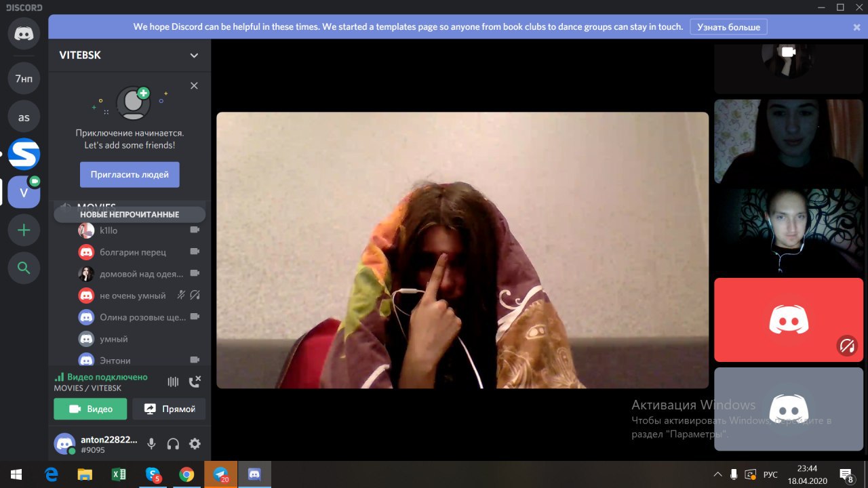Open Excel from taskbar
The width and height of the screenshot is (868, 488).
tap(119, 474)
